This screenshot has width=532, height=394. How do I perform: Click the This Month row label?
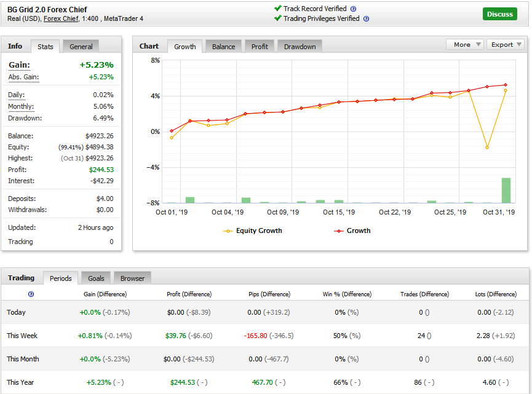[x=23, y=359]
